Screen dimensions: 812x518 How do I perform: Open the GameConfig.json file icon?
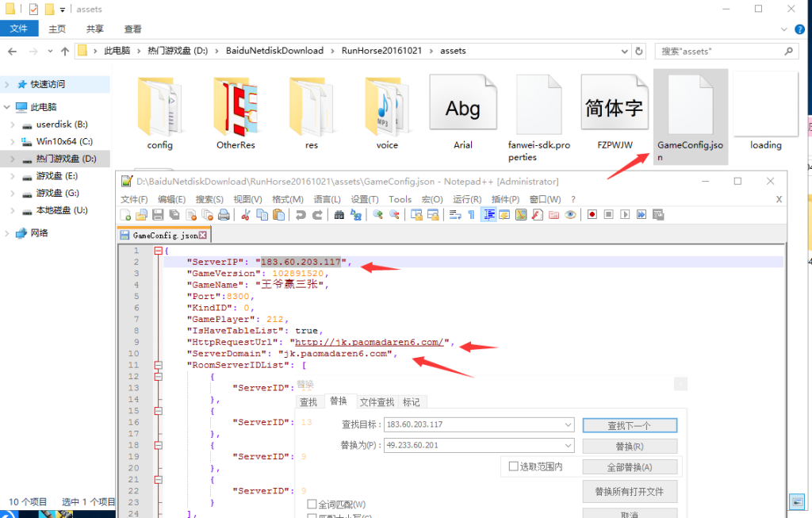[x=690, y=107]
